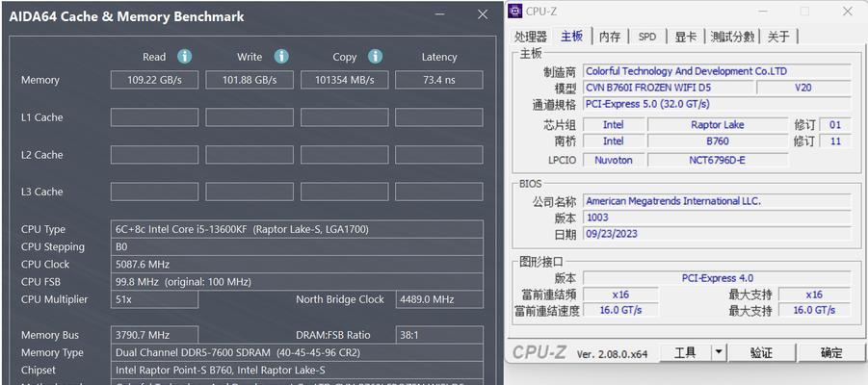Open the 处理器 tab in CPU-Z

click(531, 37)
